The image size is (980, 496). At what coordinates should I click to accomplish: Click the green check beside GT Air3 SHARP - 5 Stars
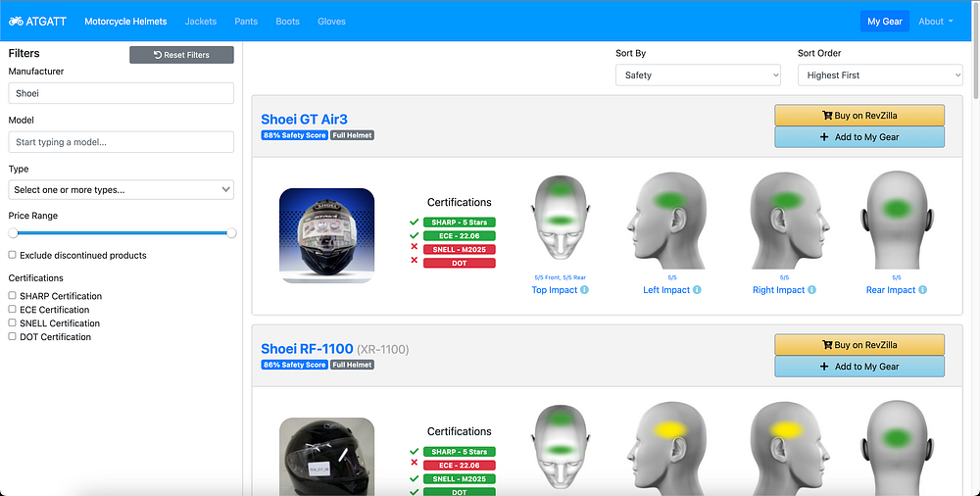(x=414, y=223)
